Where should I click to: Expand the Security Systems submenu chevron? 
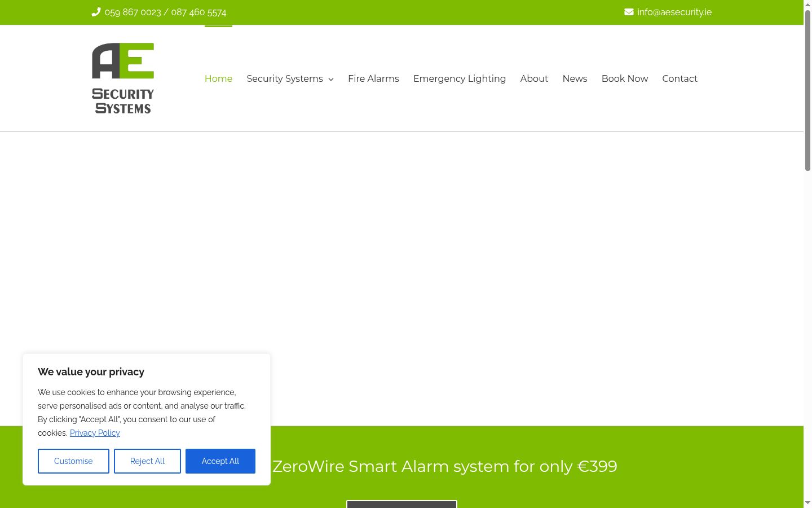point(331,79)
